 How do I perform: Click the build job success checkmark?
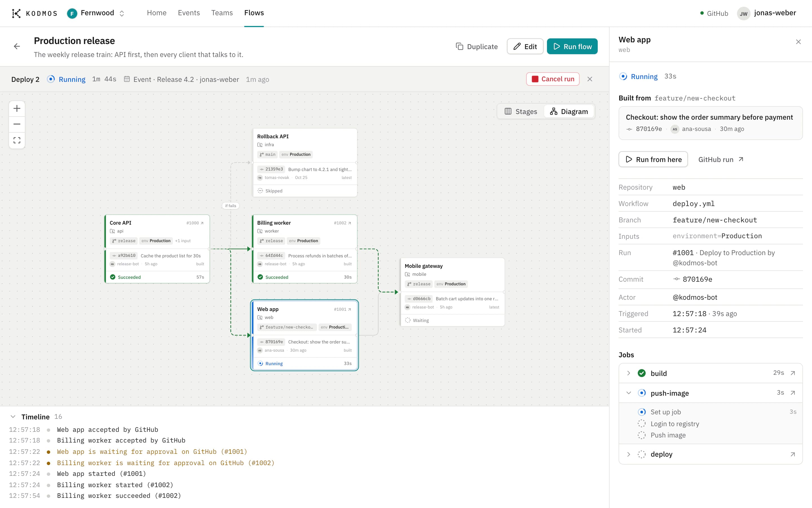pos(641,373)
